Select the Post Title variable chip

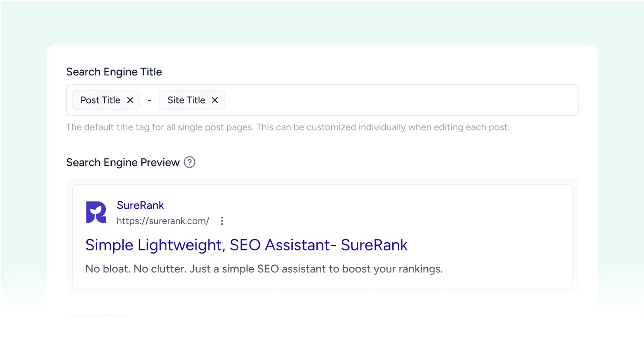100,100
